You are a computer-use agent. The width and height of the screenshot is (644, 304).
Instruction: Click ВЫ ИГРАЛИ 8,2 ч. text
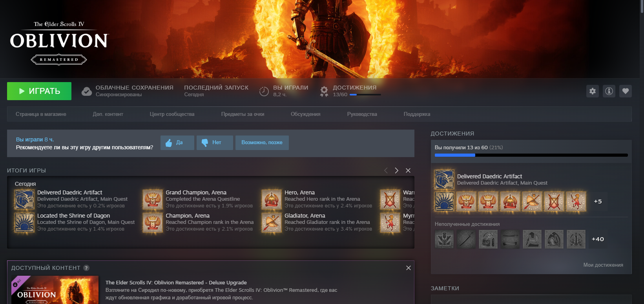pos(291,91)
